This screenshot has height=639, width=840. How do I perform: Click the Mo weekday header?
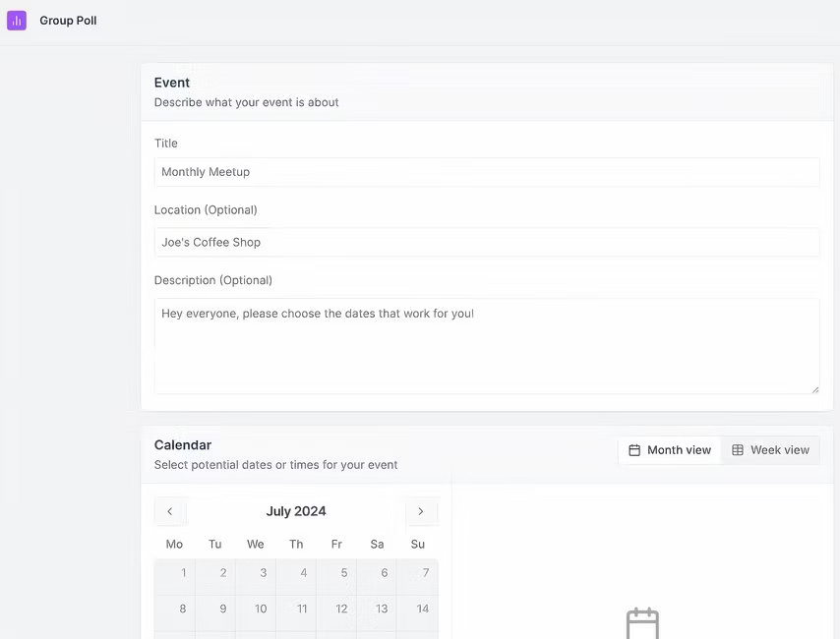coord(173,544)
